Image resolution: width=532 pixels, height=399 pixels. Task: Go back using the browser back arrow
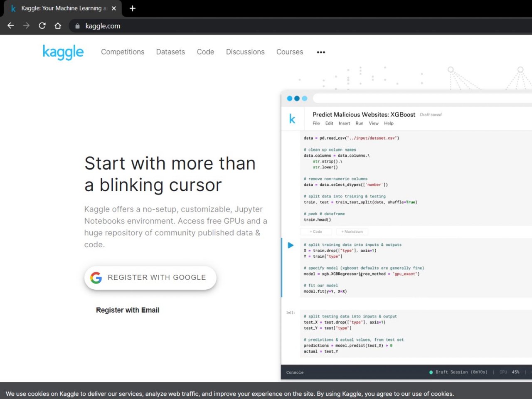[11, 26]
